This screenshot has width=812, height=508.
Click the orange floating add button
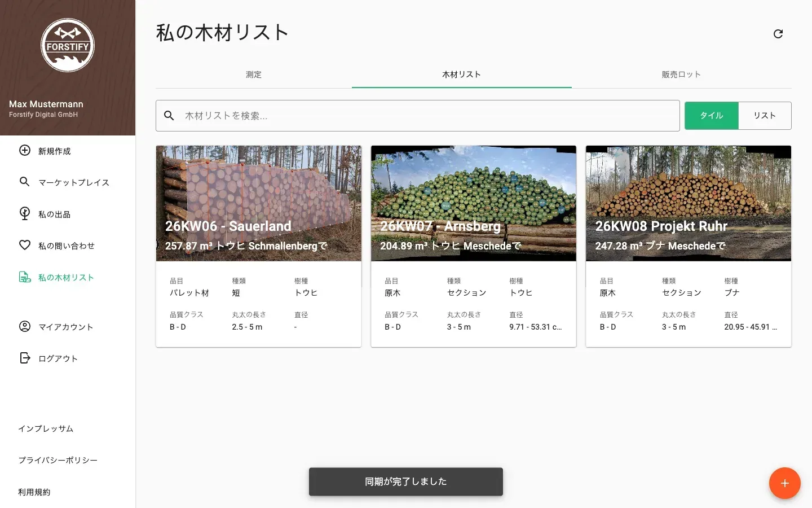[785, 483]
